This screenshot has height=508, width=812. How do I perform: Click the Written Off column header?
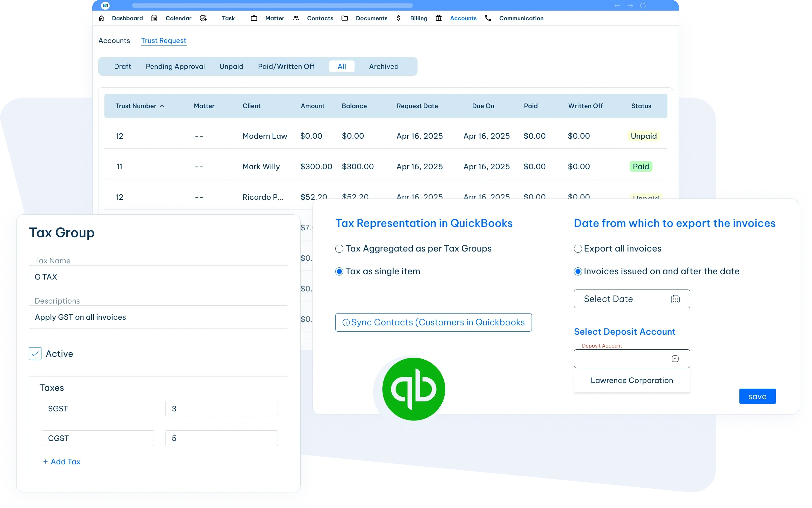pos(585,106)
